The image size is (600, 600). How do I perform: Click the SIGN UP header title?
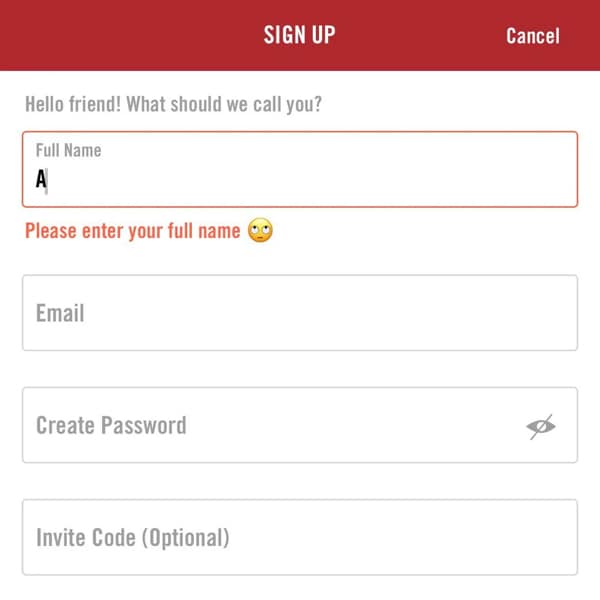(x=299, y=35)
